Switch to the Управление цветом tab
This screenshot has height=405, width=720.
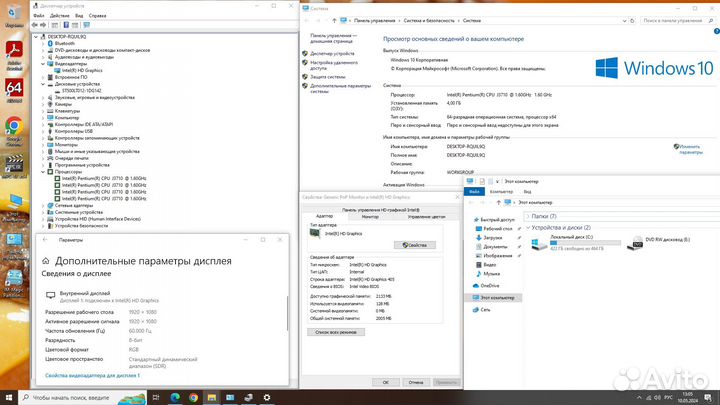point(426,217)
